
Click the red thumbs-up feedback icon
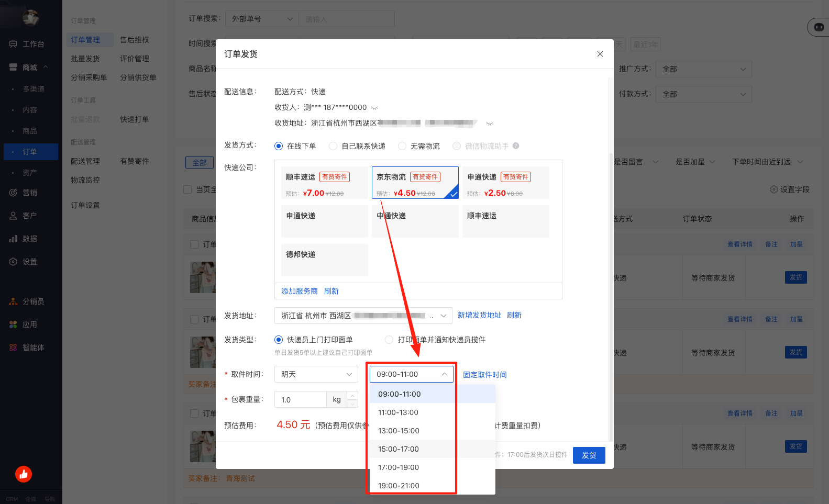pyautogui.click(x=24, y=474)
